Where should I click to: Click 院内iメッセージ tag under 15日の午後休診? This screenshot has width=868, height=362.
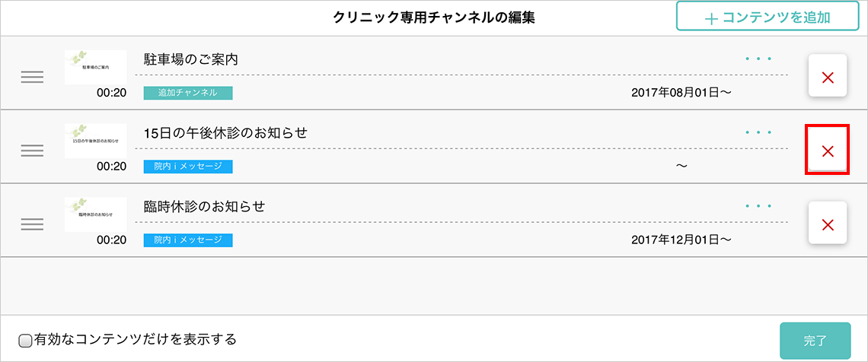(187, 167)
